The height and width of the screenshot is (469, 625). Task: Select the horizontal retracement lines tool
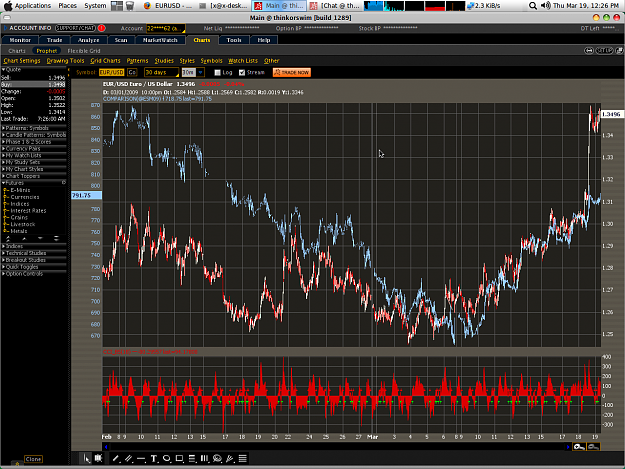click(x=192, y=459)
